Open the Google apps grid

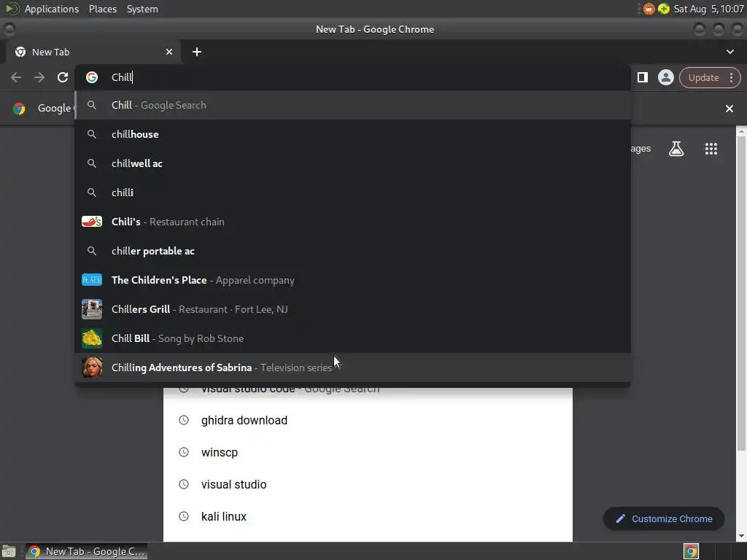[x=711, y=149]
